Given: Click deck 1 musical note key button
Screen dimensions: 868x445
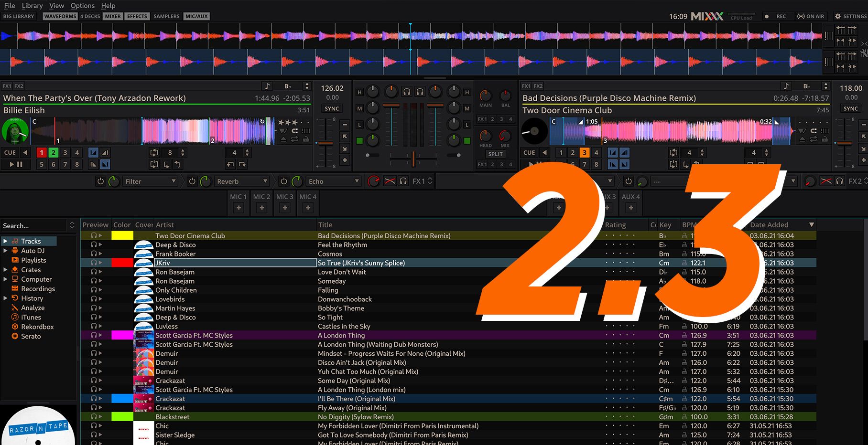Looking at the screenshot, I should tap(268, 86).
